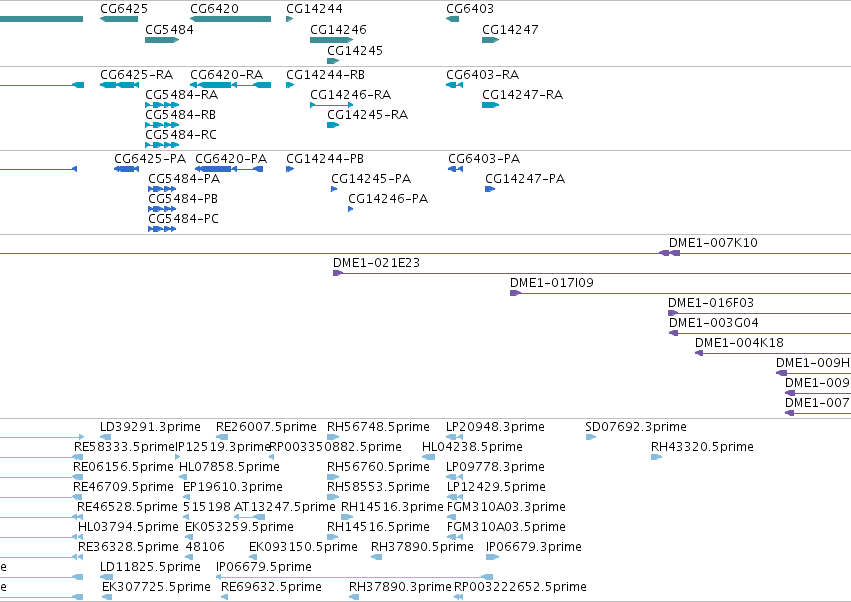Viewport: 851px width, 602px height.
Task: Select the teal gene bar below CG6420
Action: 231,19
